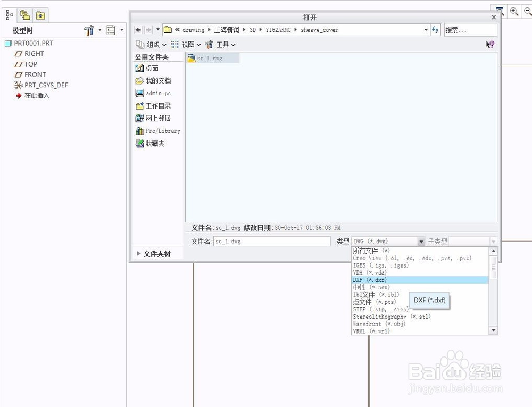Open model tree settings tool icon
Viewport: 532px width, 407px height.
89,30
